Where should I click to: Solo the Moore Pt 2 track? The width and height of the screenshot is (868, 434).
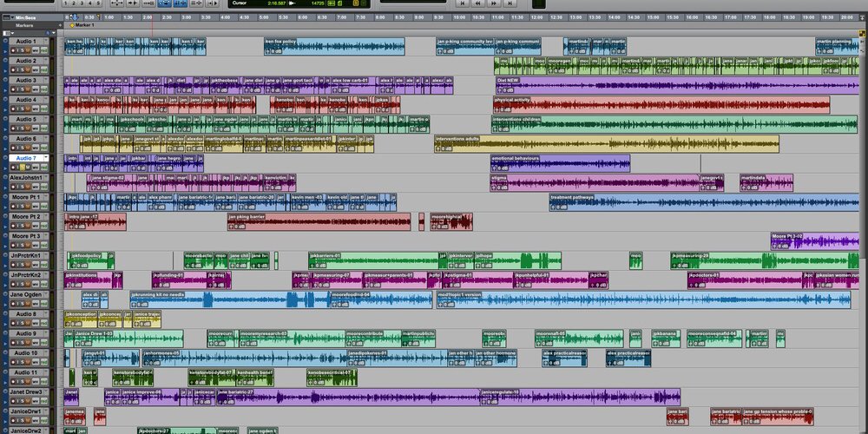[x=23, y=226]
